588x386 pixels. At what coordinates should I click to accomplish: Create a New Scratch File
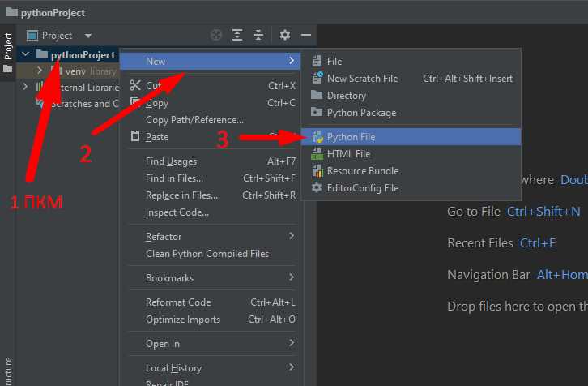[x=411, y=79]
